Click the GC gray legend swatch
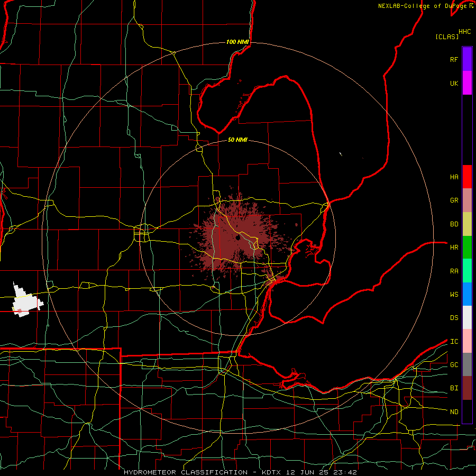 point(467,364)
